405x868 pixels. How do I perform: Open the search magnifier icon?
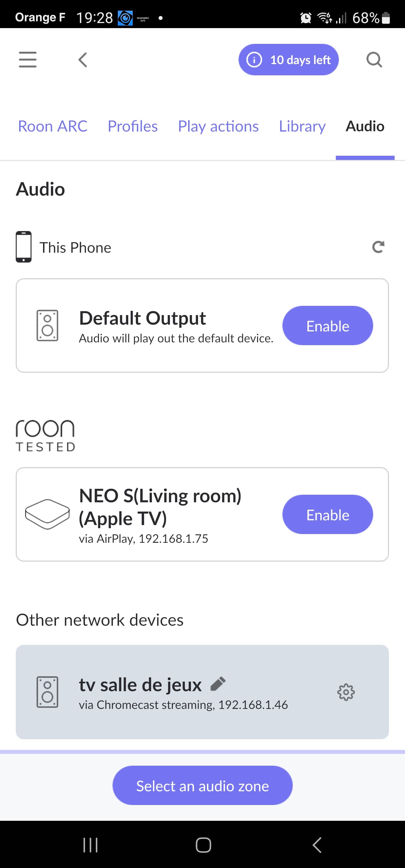(374, 60)
